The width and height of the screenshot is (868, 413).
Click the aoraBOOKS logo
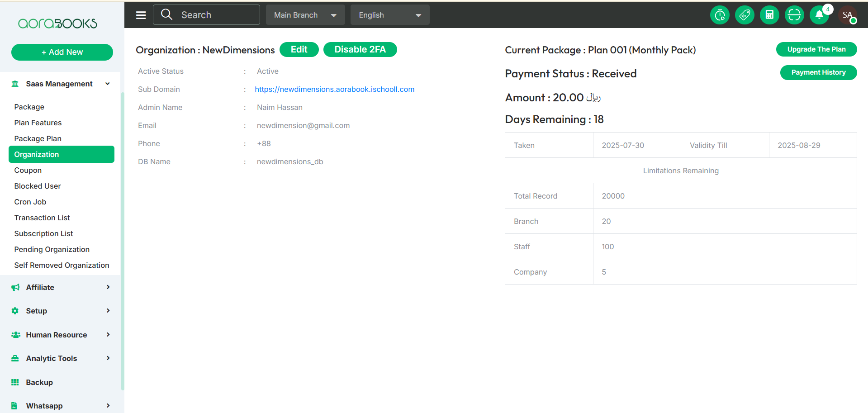point(57,24)
